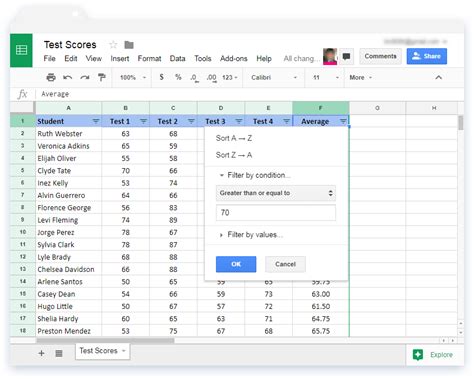Increase decimal places icon

211,78
